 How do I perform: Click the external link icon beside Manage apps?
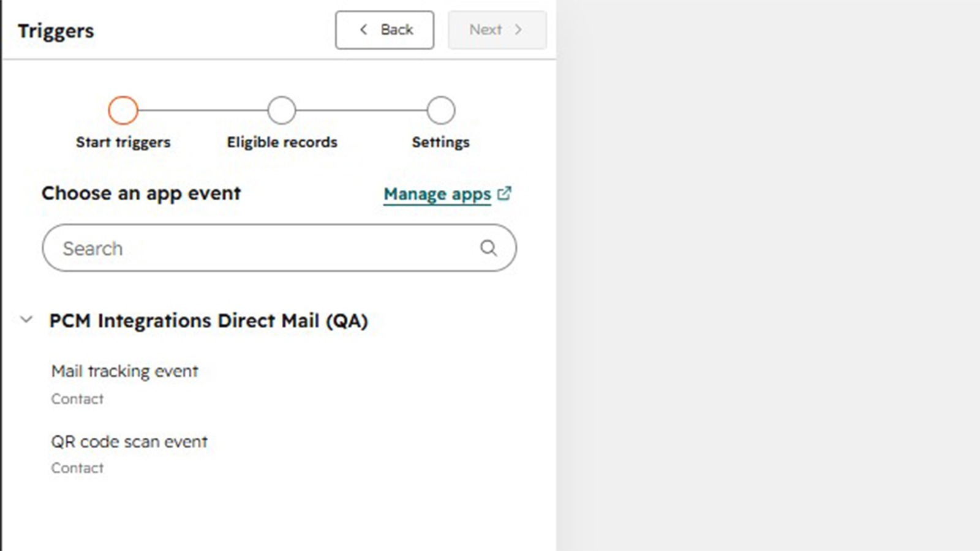(504, 193)
